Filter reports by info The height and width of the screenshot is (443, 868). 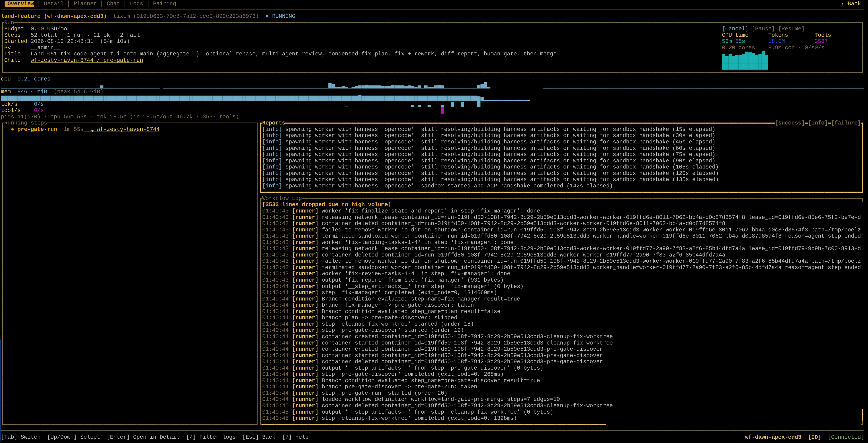(x=818, y=123)
